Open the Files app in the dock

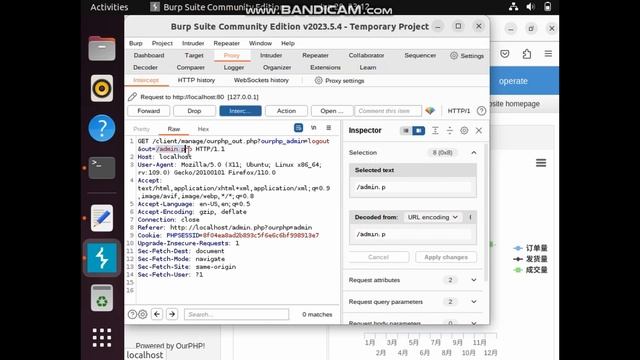tap(102, 49)
